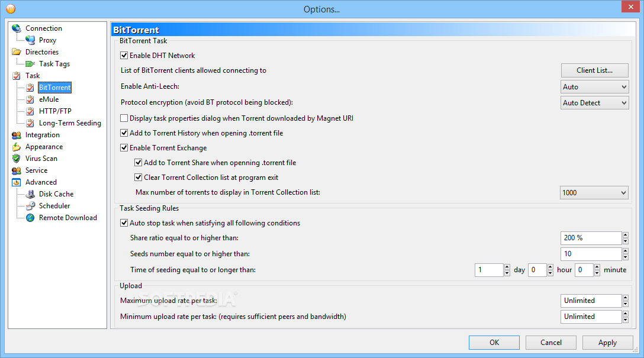Click the Proxy icon in the tree
The width and height of the screenshot is (644, 358).
click(x=30, y=40)
